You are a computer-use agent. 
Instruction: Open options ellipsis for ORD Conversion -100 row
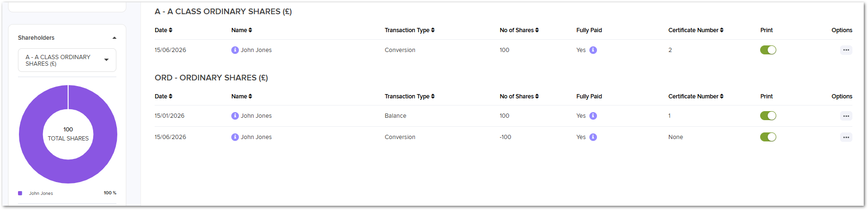[x=846, y=137]
